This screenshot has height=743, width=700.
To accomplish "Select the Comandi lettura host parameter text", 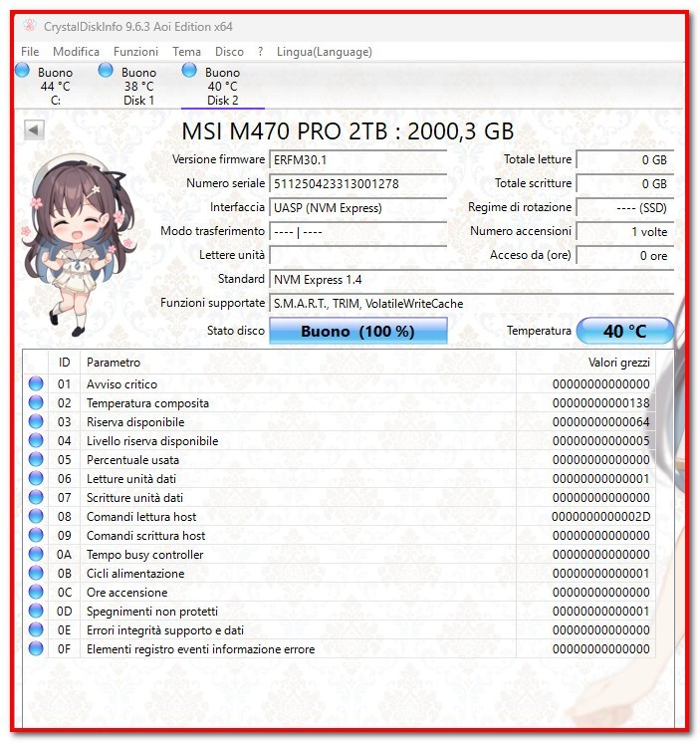I will [x=141, y=517].
